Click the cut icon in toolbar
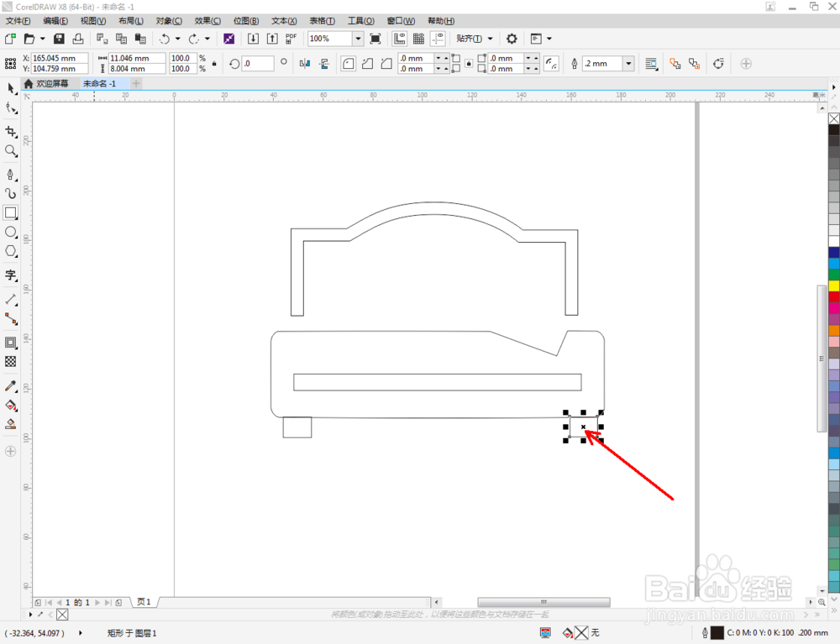This screenshot has width=840, height=644. pos(102,39)
